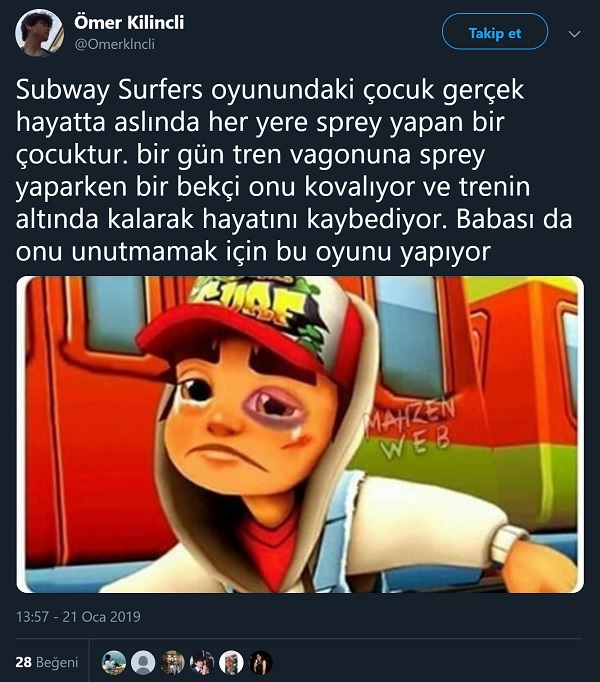Open the first liker's beach photo avatar
This screenshot has height=682, width=600.
pos(114,663)
